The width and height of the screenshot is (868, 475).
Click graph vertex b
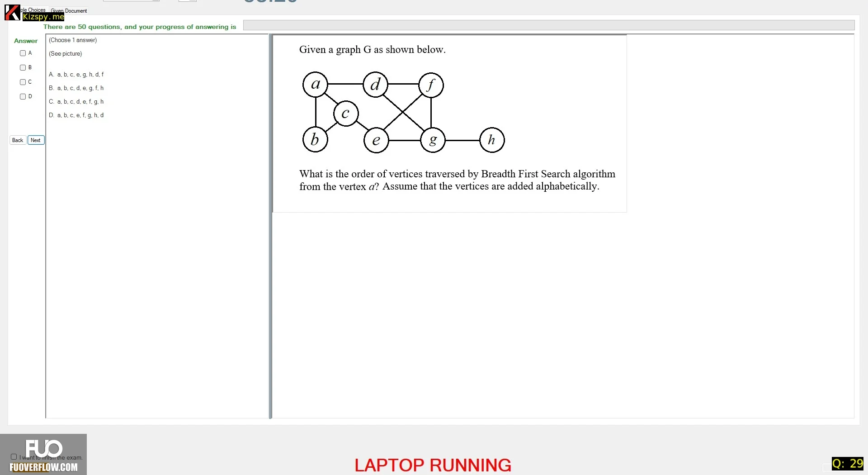tap(315, 140)
